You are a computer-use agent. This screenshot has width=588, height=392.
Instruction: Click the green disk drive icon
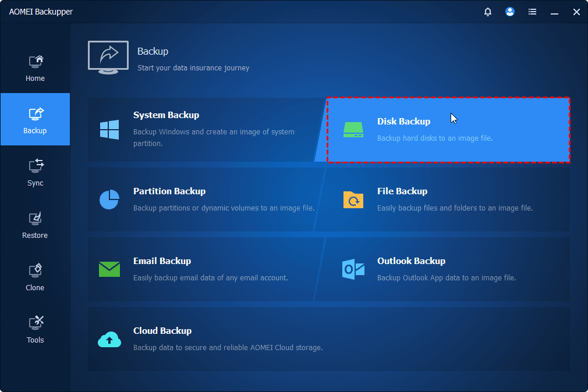click(353, 130)
